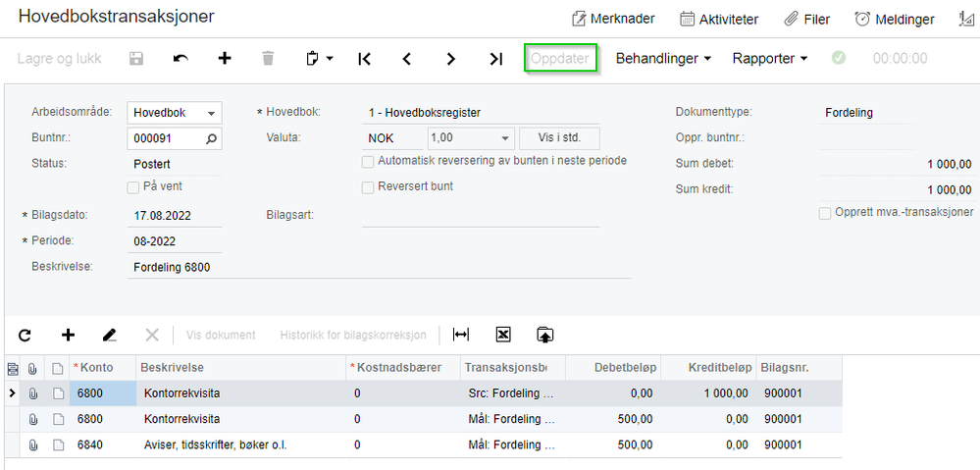Click the 1 000,00 credit amount cell
This screenshot has height=470, width=980.
(x=708, y=393)
